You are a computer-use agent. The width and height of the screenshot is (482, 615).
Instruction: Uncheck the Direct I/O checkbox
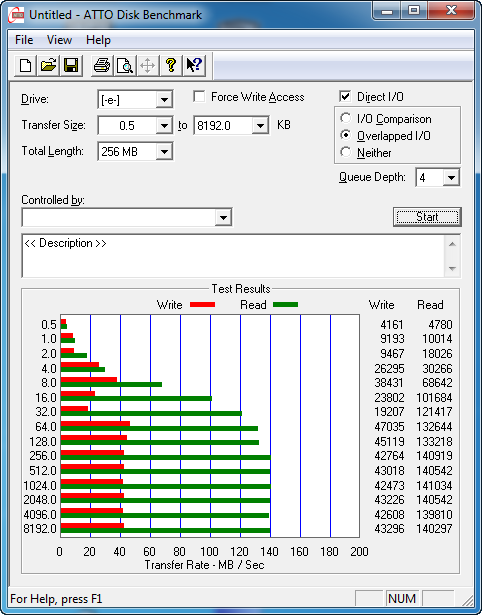click(345, 96)
